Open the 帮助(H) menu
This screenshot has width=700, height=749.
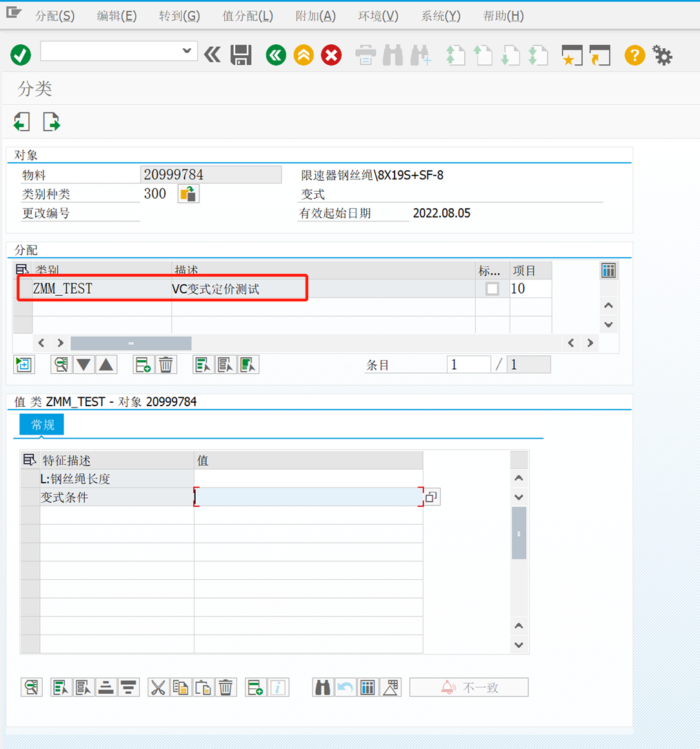(x=503, y=17)
